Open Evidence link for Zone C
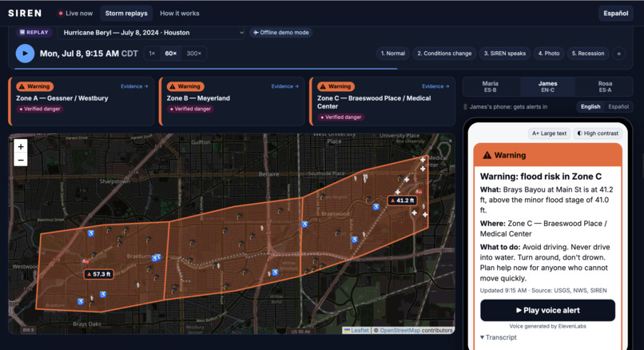The width and height of the screenshot is (644, 350). (435, 86)
